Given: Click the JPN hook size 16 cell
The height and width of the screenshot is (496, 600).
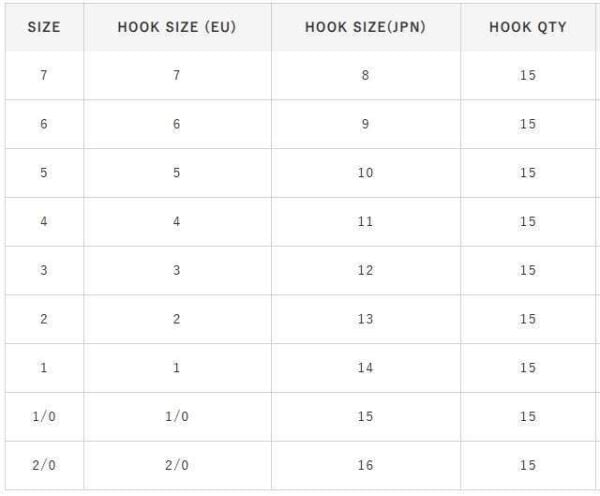Looking at the screenshot, I should click(x=365, y=465).
